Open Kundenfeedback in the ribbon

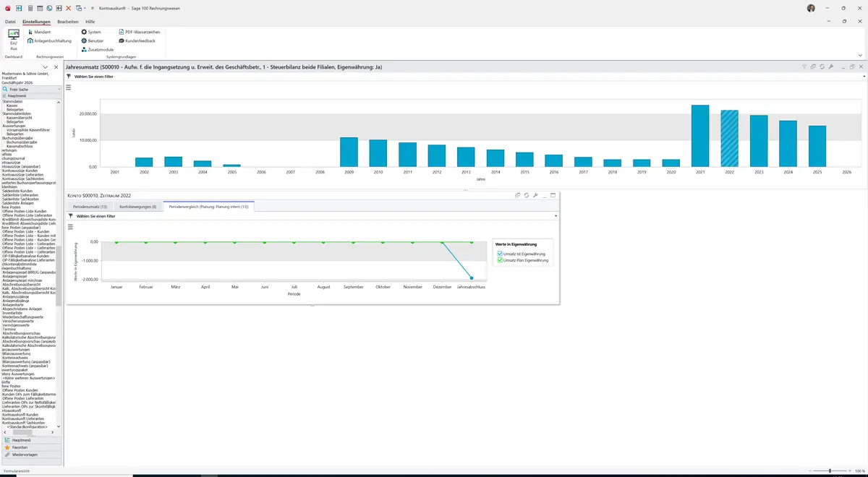pos(137,40)
